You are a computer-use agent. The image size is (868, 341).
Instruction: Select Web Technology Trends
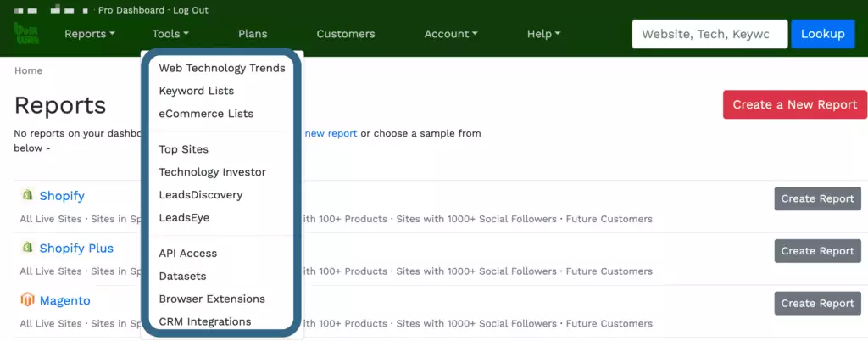(x=222, y=68)
